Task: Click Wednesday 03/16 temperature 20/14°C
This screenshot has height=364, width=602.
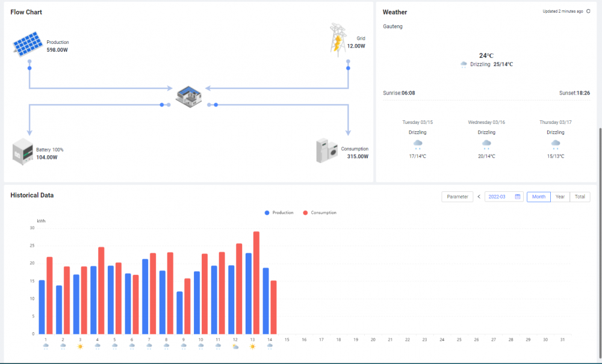Action: [x=486, y=156]
